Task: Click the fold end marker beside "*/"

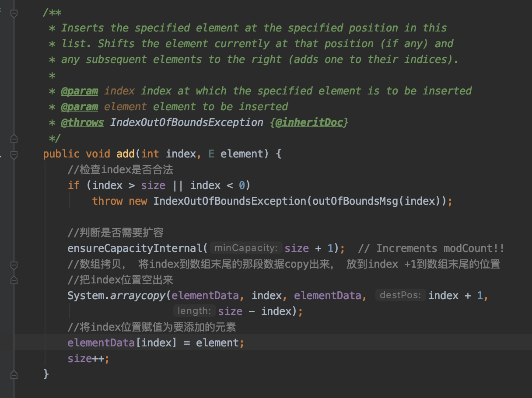Action: 14,139
